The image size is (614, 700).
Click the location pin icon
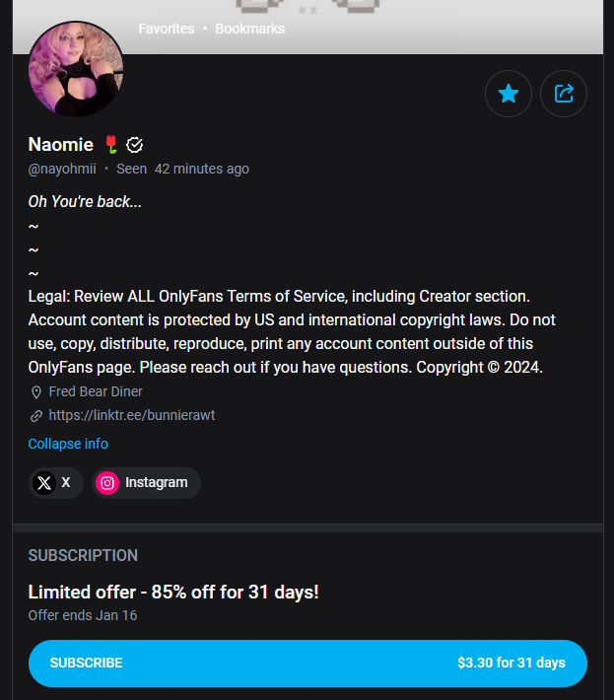click(36, 391)
